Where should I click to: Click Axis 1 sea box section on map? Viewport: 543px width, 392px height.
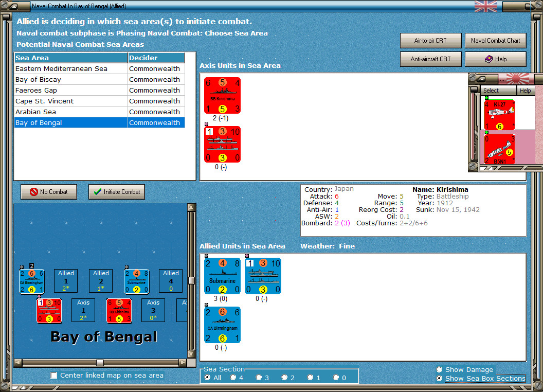pos(83,310)
